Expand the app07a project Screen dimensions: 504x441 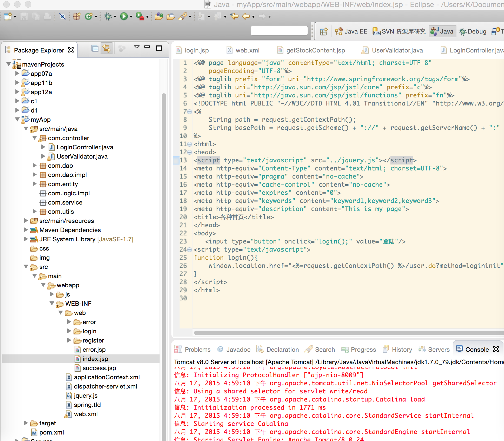[x=17, y=73]
